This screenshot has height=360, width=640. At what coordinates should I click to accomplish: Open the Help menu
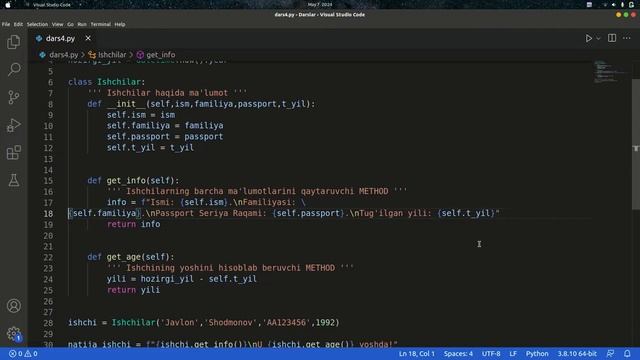pos(120,24)
